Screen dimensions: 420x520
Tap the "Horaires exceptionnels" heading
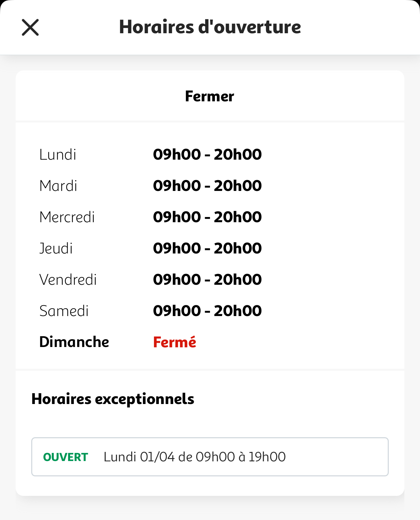113,399
